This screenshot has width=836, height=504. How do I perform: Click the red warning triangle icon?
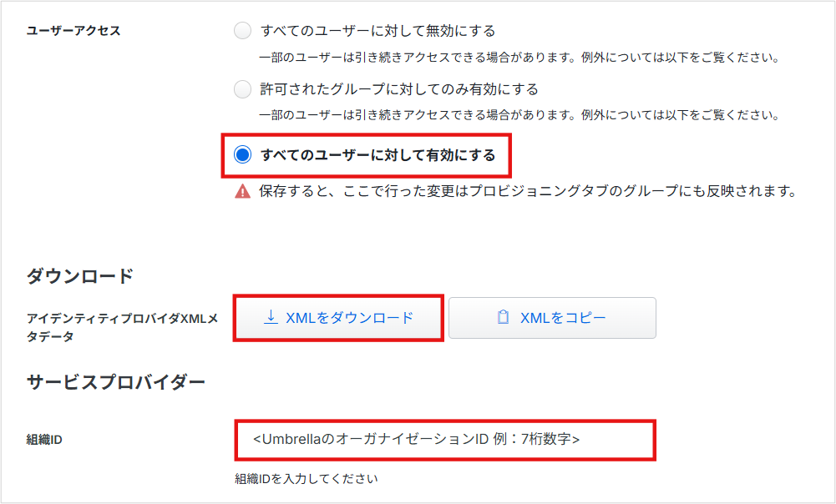point(242,192)
